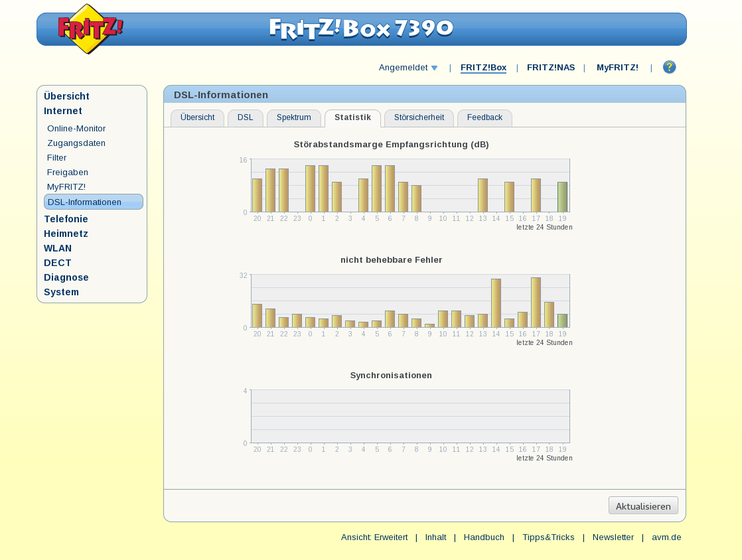Open the help question mark icon
742x560 pixels.
[669, 67]
